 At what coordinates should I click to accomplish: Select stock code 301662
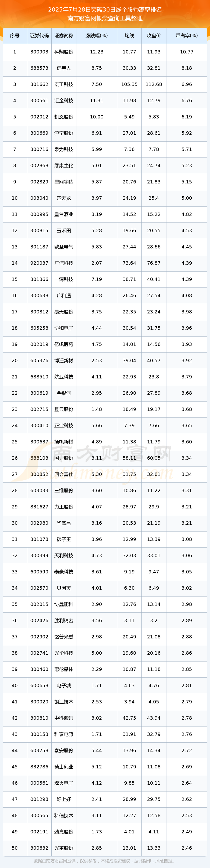39,84
